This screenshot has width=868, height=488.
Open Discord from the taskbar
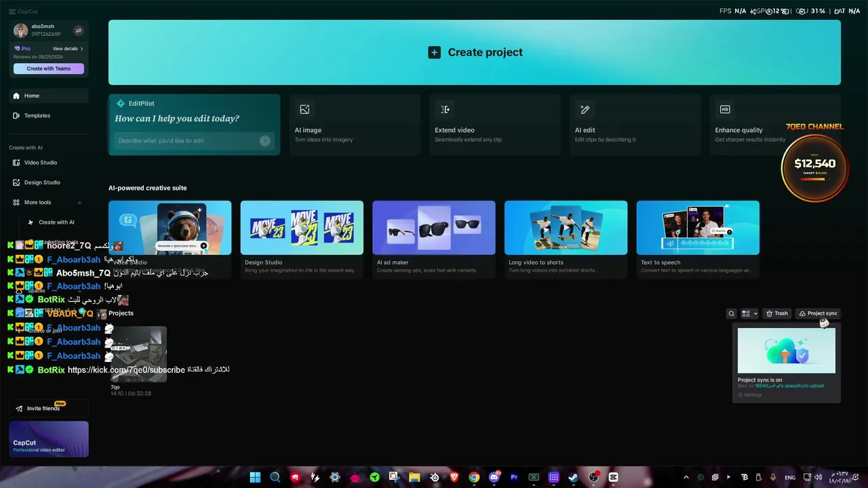pos(494,477)
